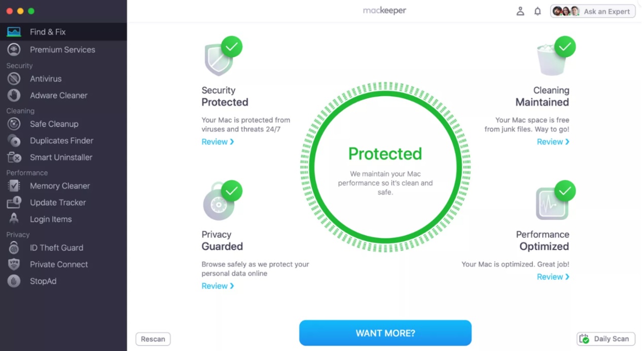Screen dimensions: 644x351
Task: Review the Security Protected details
Action: click(x=218, y=142)
